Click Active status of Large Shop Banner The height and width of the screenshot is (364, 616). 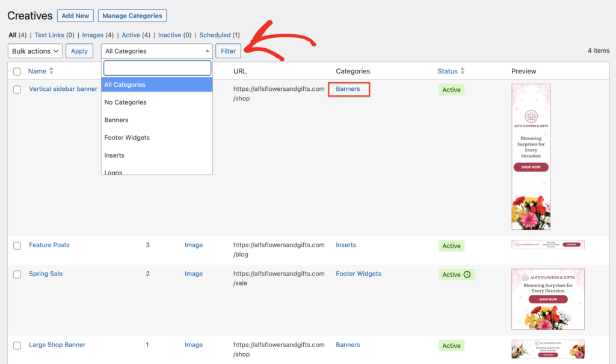[x=451, y=345]
